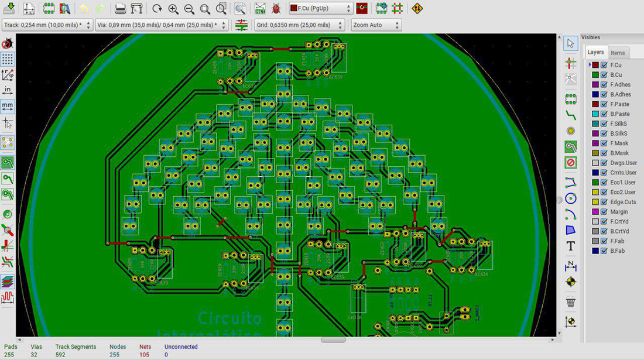Click the Nets status entry

coord(145,351)
